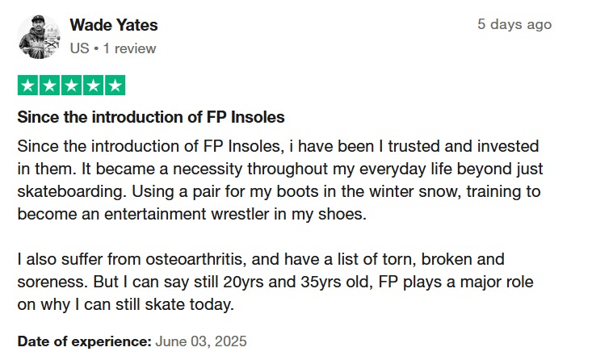
Task: Click the reviewer name Wade Yates
Action: [x=114, y=25]
